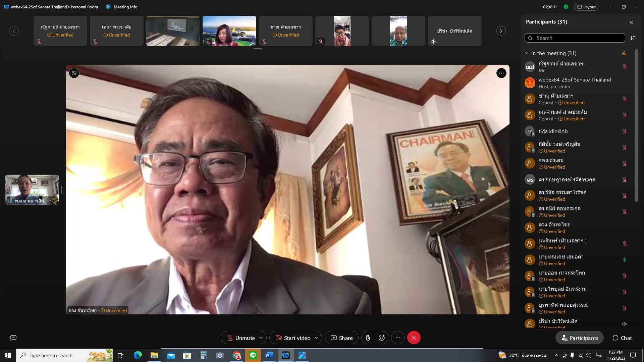Click the red leave meeting button
Viewport: 644px width, 362px height.
414,338
